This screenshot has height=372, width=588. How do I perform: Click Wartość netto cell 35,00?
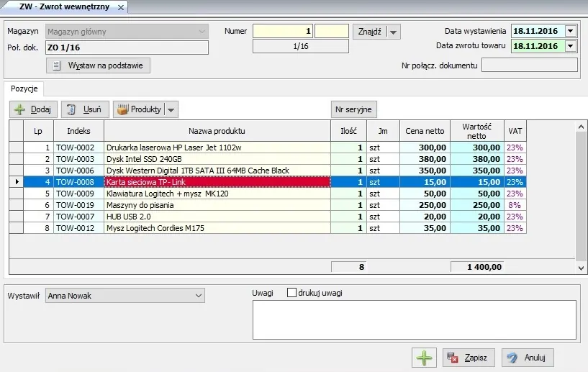(477, 228)
